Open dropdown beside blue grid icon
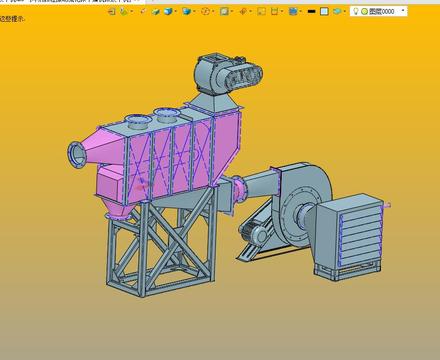440x360 pixels. tap(301, 12)
